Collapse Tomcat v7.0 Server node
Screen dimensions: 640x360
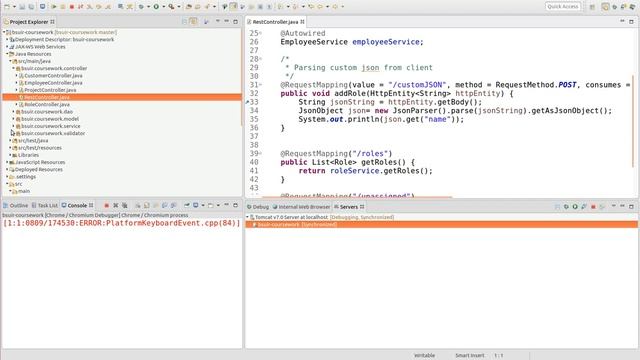pyautogui.click(x=247, y=217)
